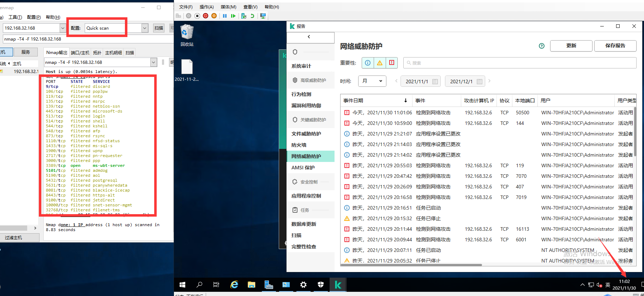Viewport: 644px width, 296px height.
Task: Reset the VM with the green play icon
Action: [233, 16]
